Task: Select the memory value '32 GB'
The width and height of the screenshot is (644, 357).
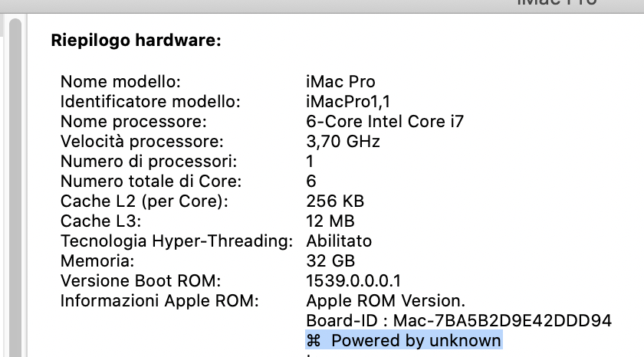Action: click(330, 260)
